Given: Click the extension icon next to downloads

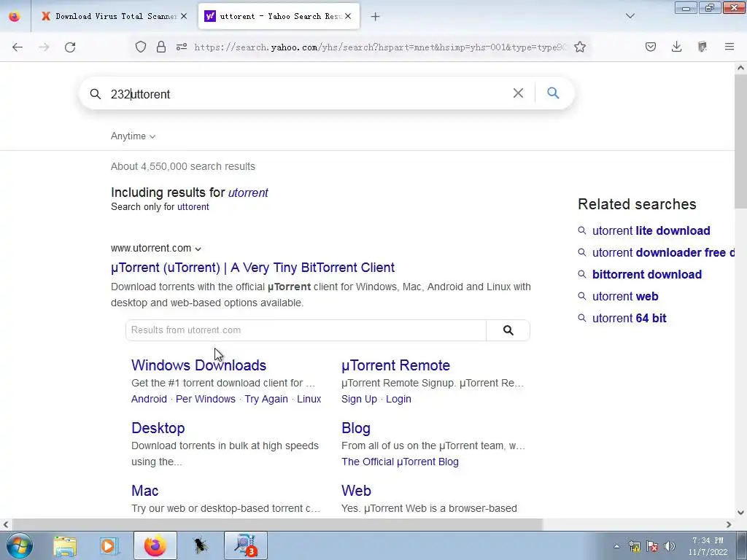Looking at the screenshot, I should tap(703, 47).
